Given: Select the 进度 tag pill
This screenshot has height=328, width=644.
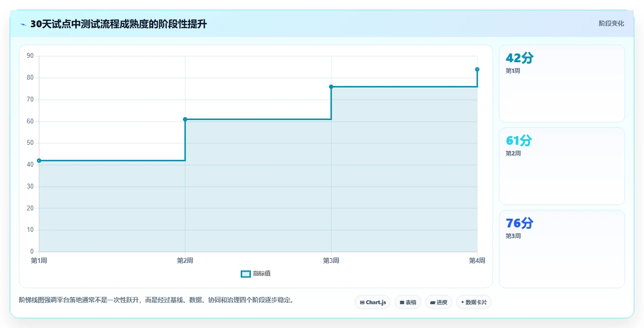Looking at the screenshot, I should pos(438,302).
